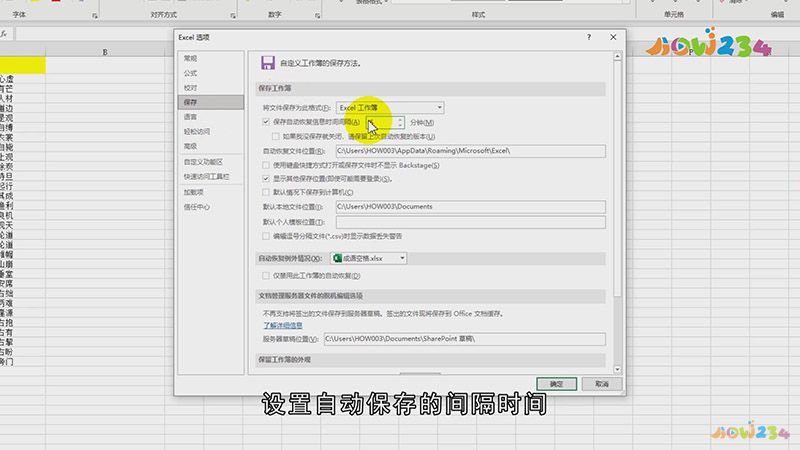Uncheck show additional save places checkbox
This screenshot has width=800, height=450.
pos(266,179)
